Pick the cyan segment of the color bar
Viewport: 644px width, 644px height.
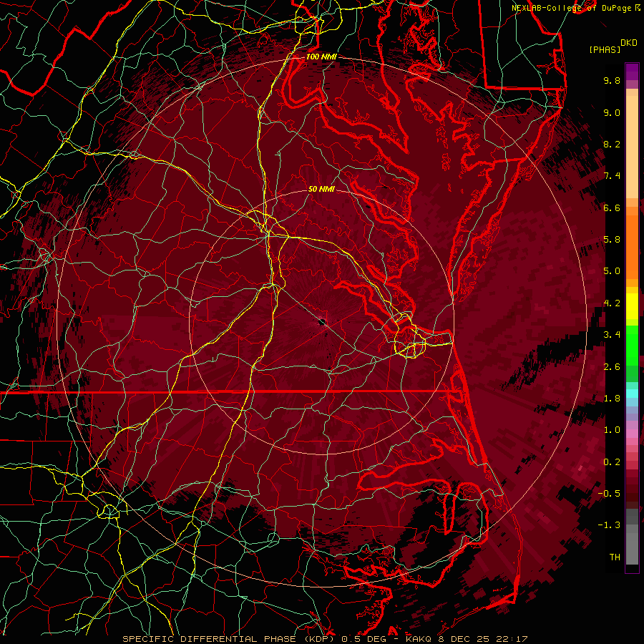click(x=632, y=393)
